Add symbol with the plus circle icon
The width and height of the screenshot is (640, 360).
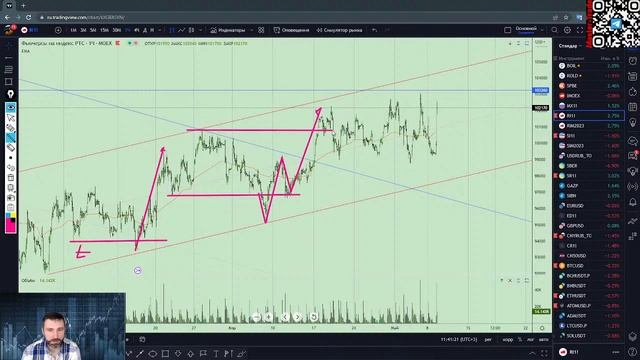coord(58,30)
